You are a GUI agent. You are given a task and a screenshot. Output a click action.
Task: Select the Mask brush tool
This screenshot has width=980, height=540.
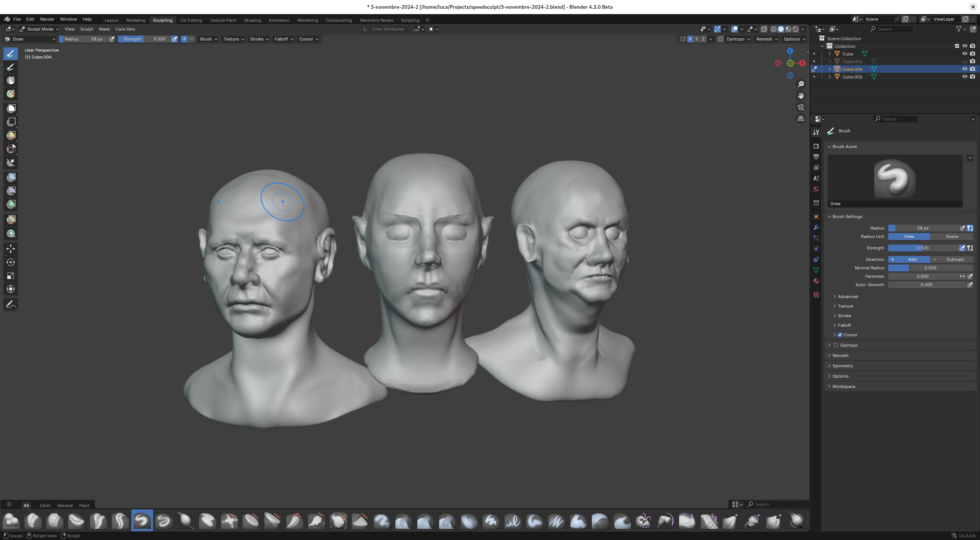coord(11,80)
